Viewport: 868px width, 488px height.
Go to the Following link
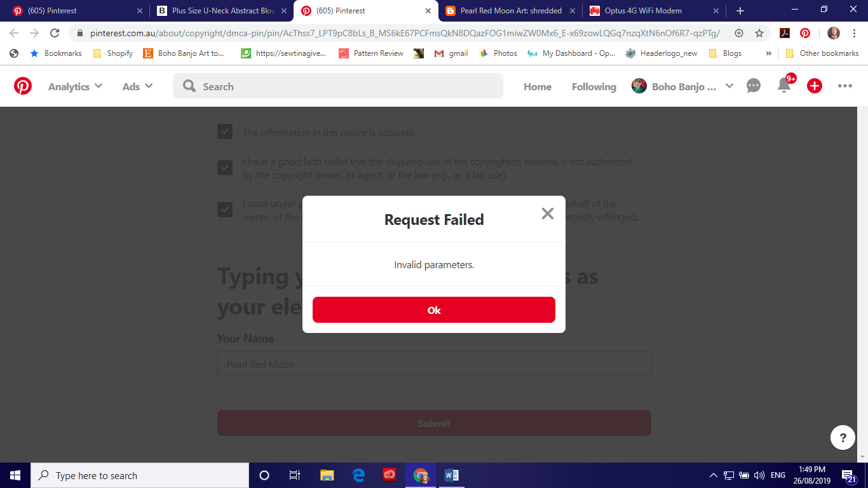(594, 86)
